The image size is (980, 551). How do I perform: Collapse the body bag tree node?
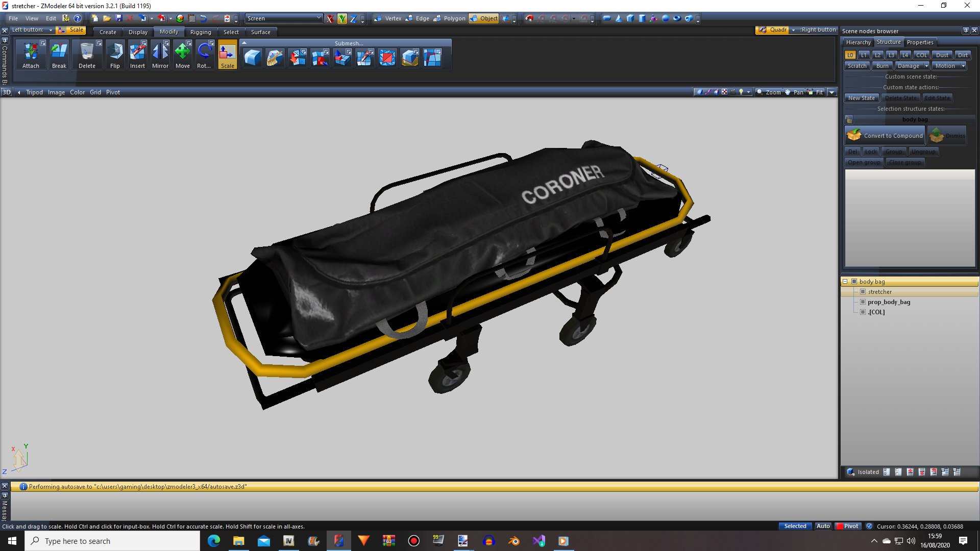[x=845, y=282]
